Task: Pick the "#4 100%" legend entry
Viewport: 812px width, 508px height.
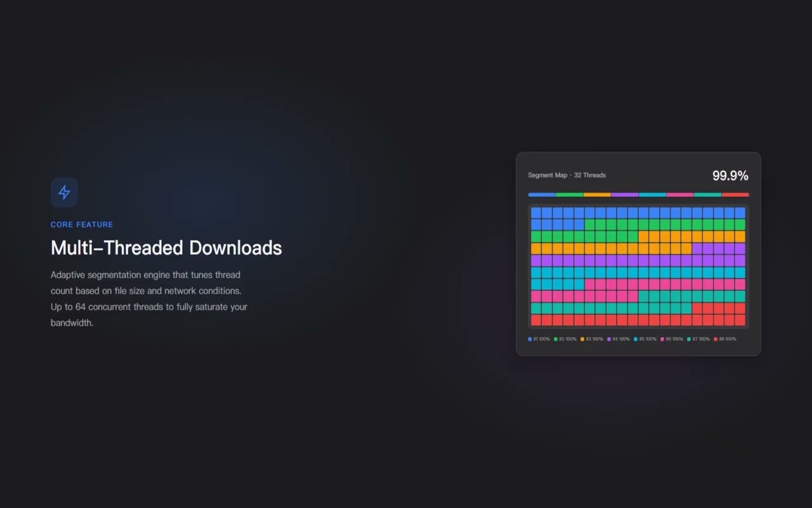Action: click(619, 339)
